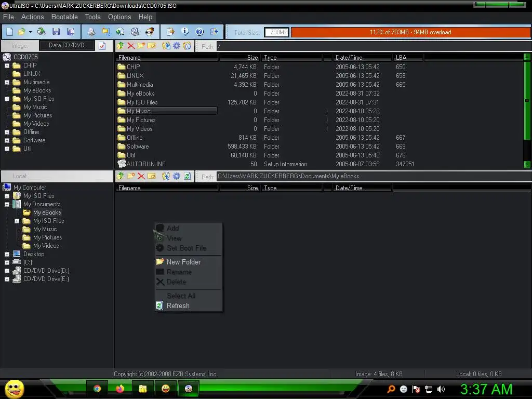Click the Convert icon with yellow folder and monitor
The width and height of the screenshot is (532, 399).
pyautogui.click(x=106, y=32)
